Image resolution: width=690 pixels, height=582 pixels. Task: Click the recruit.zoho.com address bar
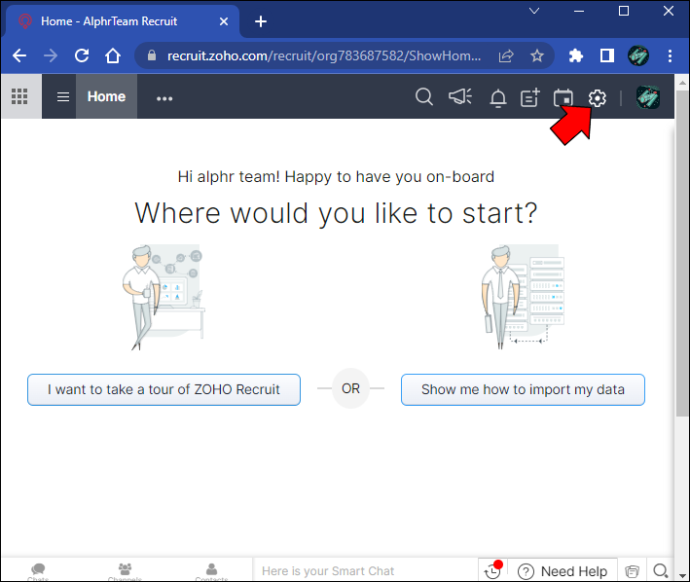pyautogui.click(x=324, y=56)
